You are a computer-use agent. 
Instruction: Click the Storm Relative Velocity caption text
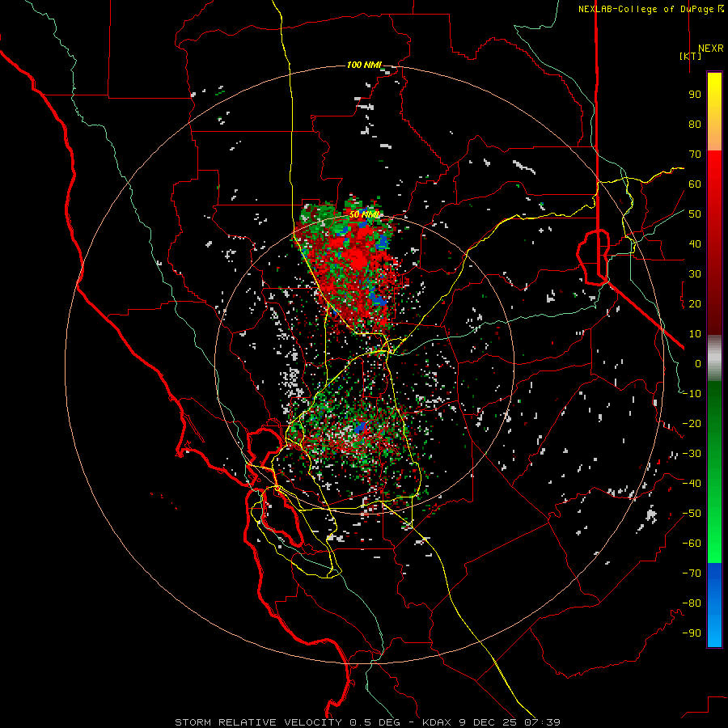click(261, 722)
